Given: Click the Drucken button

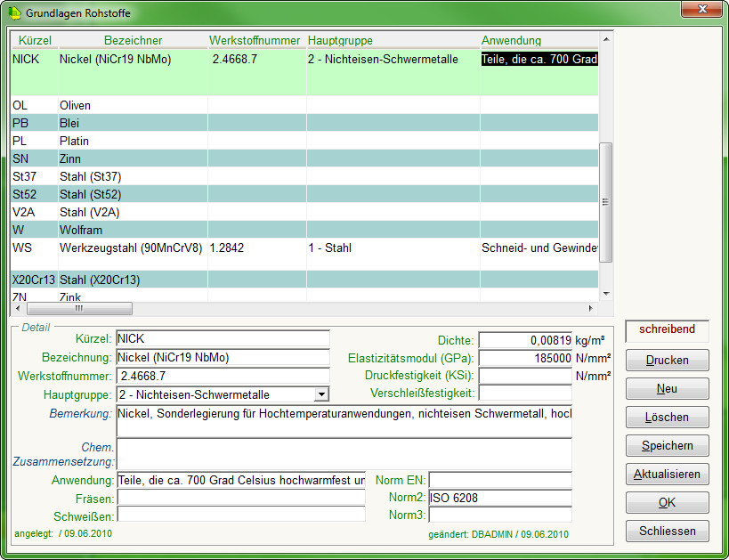Looking at the screenshot, I should tap(668, 361).
